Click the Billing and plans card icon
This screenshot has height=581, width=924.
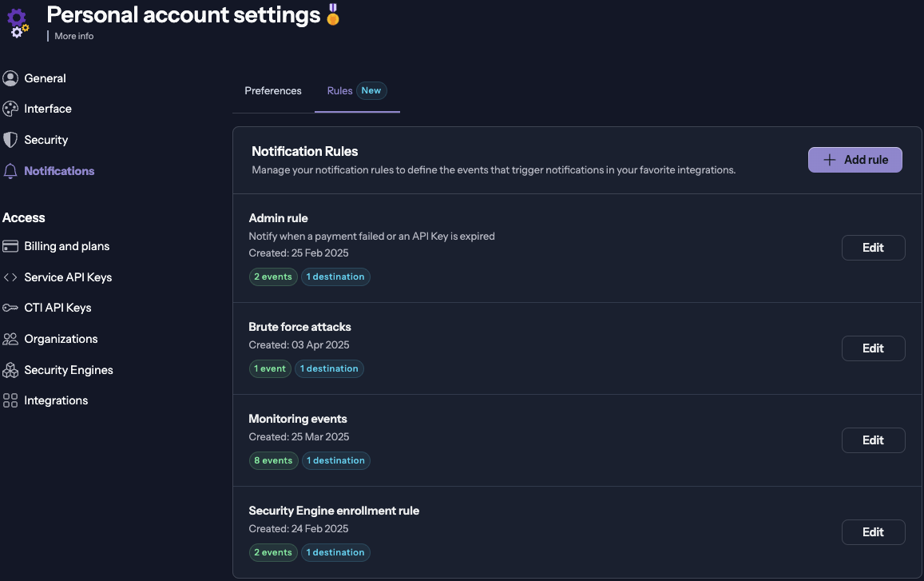(10, 246)
